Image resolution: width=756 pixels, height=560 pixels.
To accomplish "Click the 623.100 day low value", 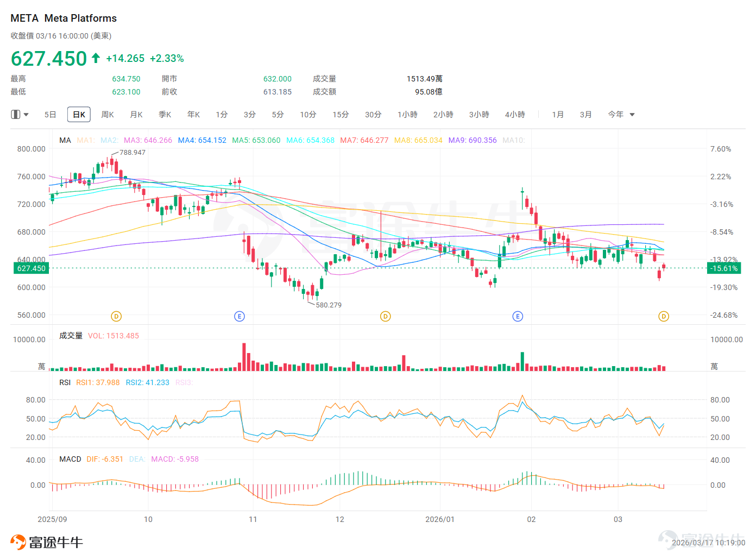I will click(x=126, y=92).
